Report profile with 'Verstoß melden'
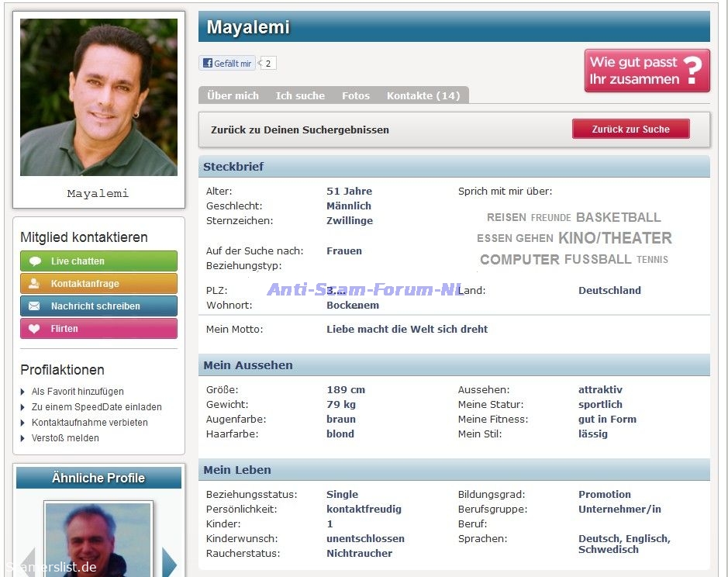The width and height of the screenshot is (728, 577). tap(65, 438)
